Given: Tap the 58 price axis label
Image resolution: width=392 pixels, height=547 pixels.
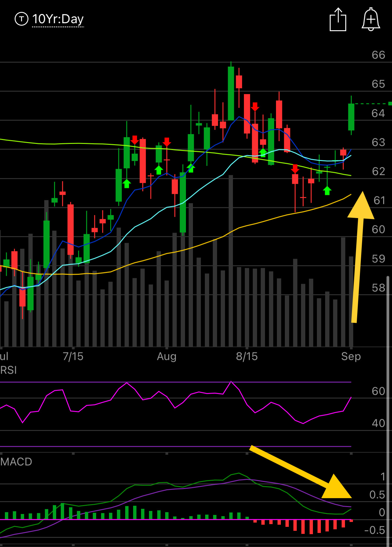Looking at the screenshot, I should tap(378, 288).
